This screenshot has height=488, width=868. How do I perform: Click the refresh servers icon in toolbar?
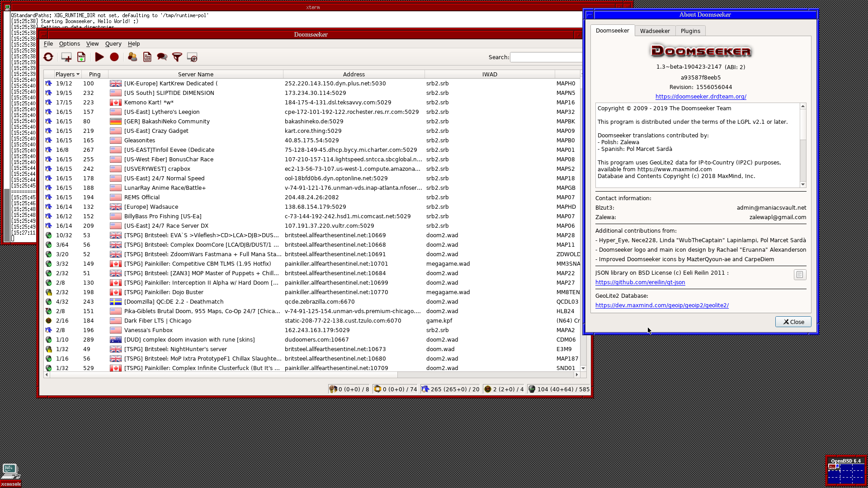click(48, 57)
